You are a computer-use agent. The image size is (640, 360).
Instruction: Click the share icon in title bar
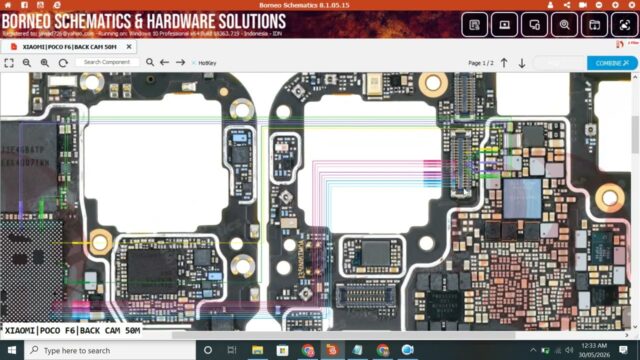[567, 5]
